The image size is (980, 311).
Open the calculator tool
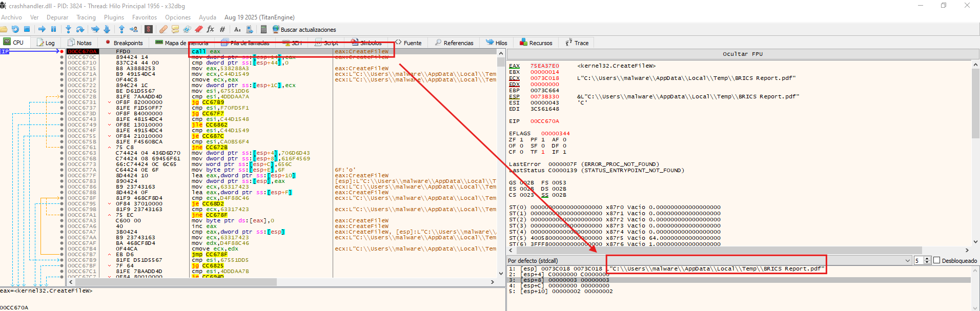pos(263,29)
